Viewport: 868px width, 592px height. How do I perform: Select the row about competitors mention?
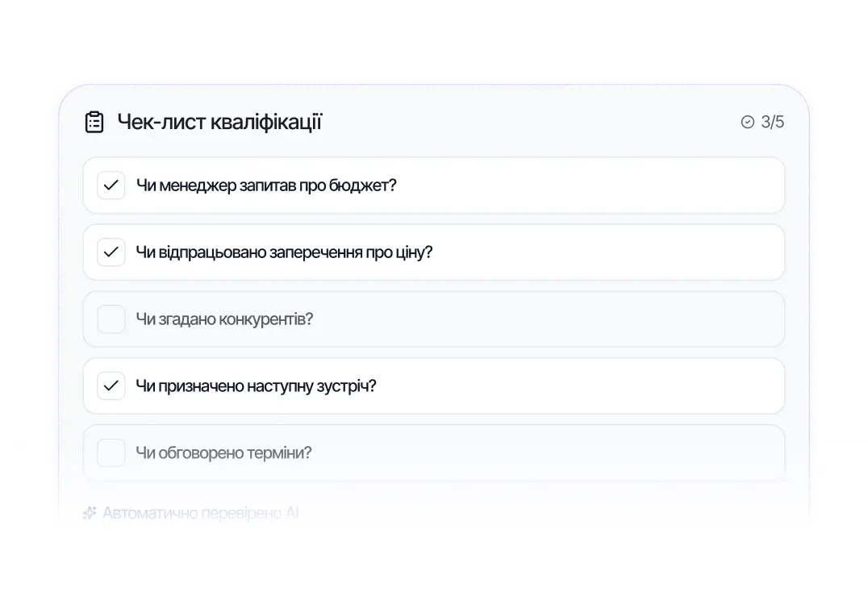click(434, 319)
